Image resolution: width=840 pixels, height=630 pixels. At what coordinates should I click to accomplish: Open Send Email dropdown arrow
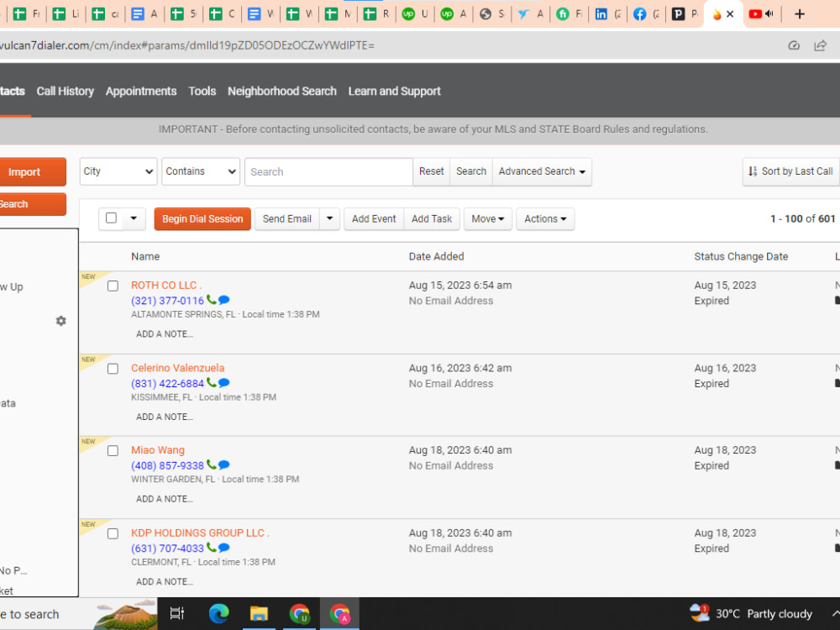tap(329, 218)
